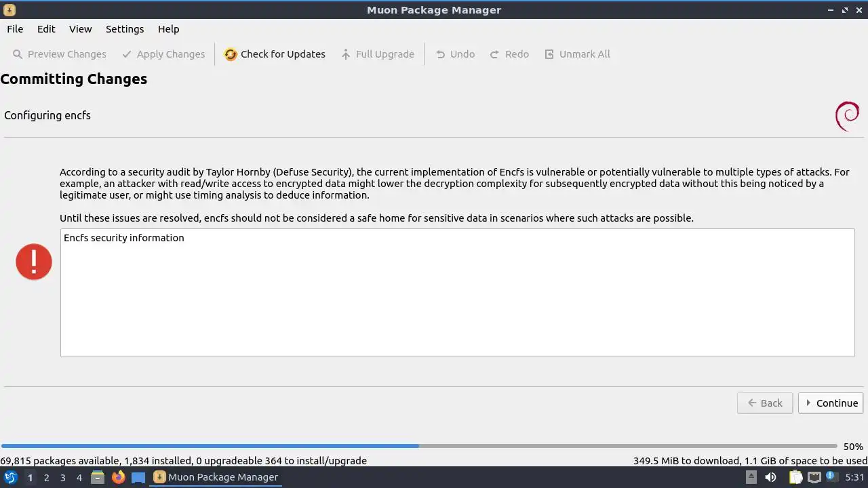Click the 50% commit progress bar
Screen dimensions: 868x488
tap(419, 446)
